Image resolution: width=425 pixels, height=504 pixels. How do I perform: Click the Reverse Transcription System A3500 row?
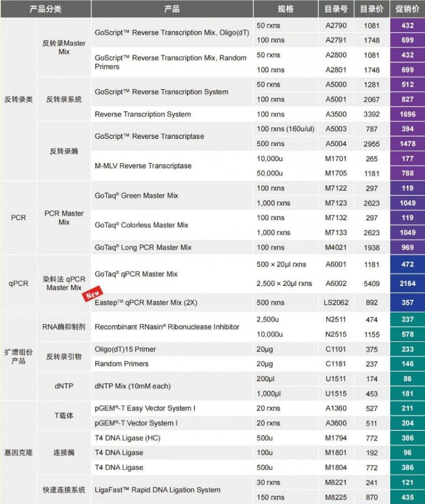tap(242, 114)
